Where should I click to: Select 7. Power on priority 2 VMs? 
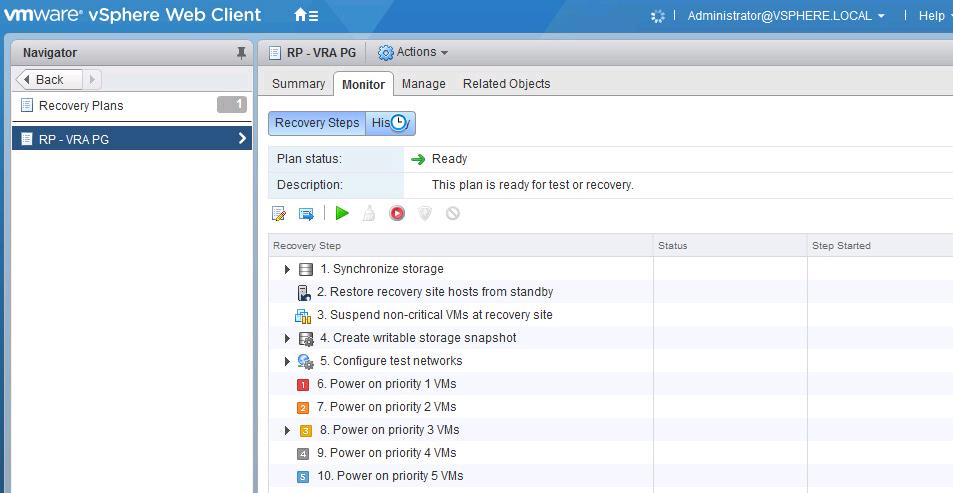point(387,407)
